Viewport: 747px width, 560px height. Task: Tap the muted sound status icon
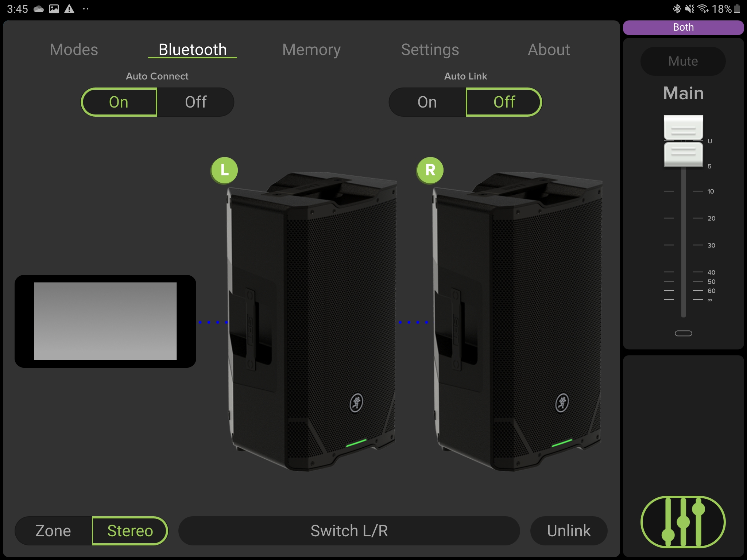[x=689, y=9]
